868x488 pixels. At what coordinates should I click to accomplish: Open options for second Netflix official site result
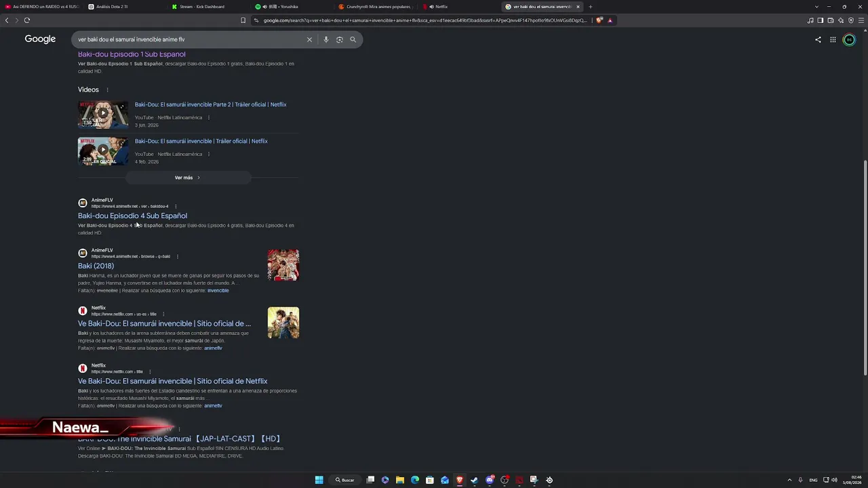[150, 371]
